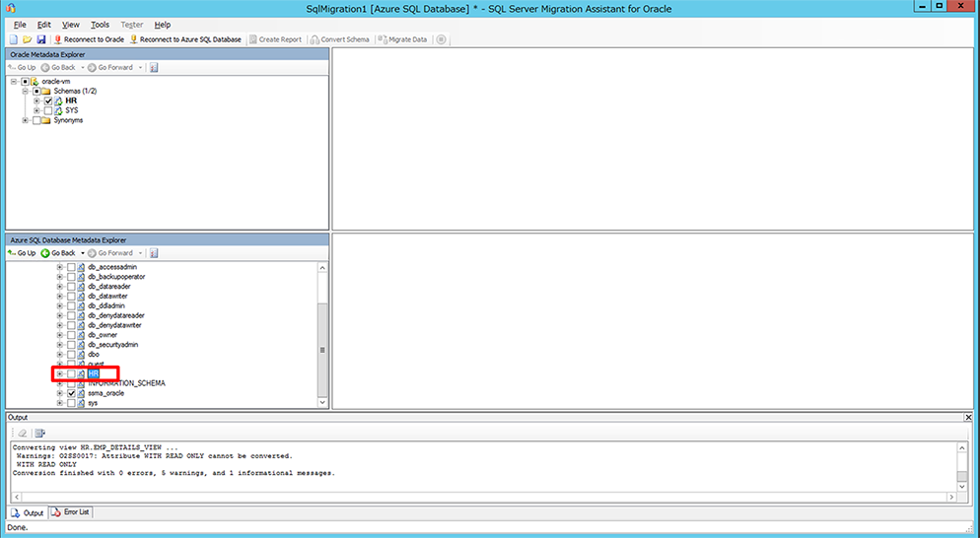Click the filter icon in Azure SQL Metadata Explorer toolbar
Image resolution: width=980 pixels, height=538 pixels.
tap(155, 253)
